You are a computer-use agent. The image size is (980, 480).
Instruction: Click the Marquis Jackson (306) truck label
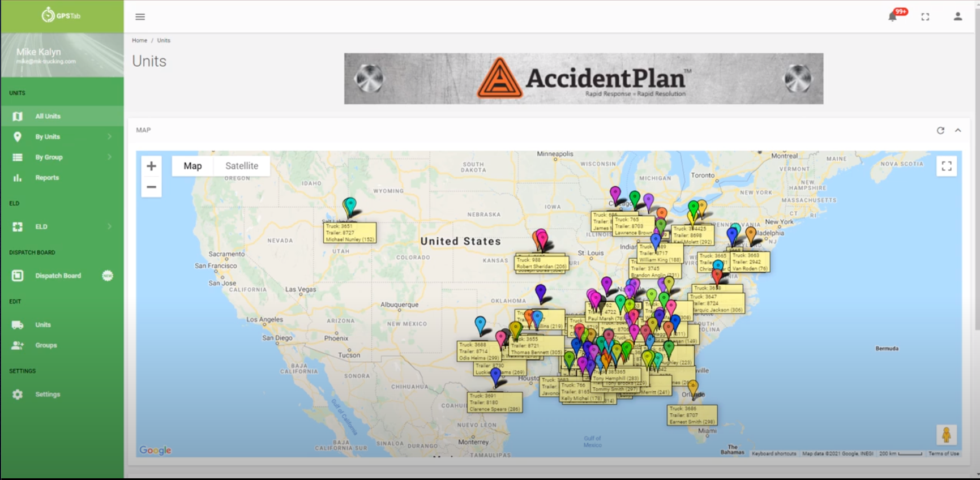tap(717, 303)
